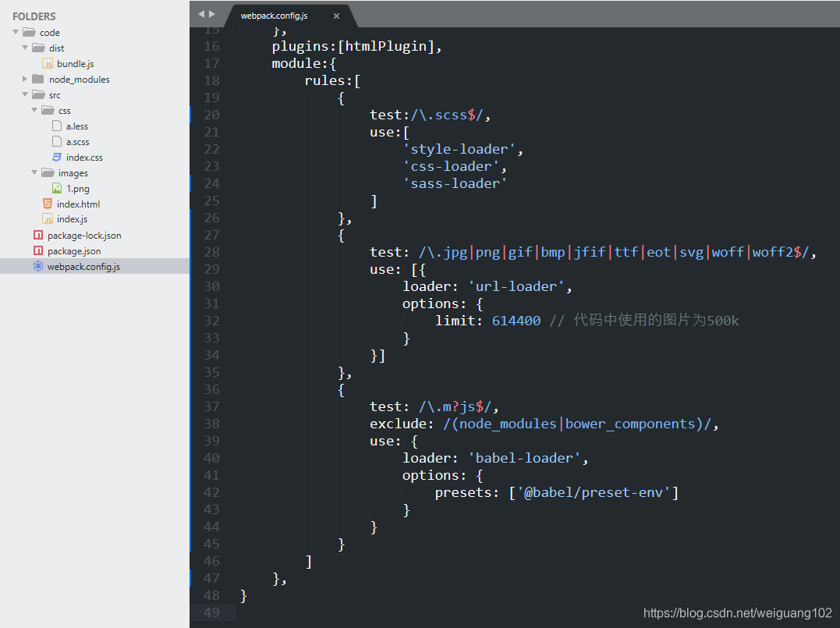Click line number 20 in gutter
This screenshot has height=628, width=840.
tap(211, 115)
